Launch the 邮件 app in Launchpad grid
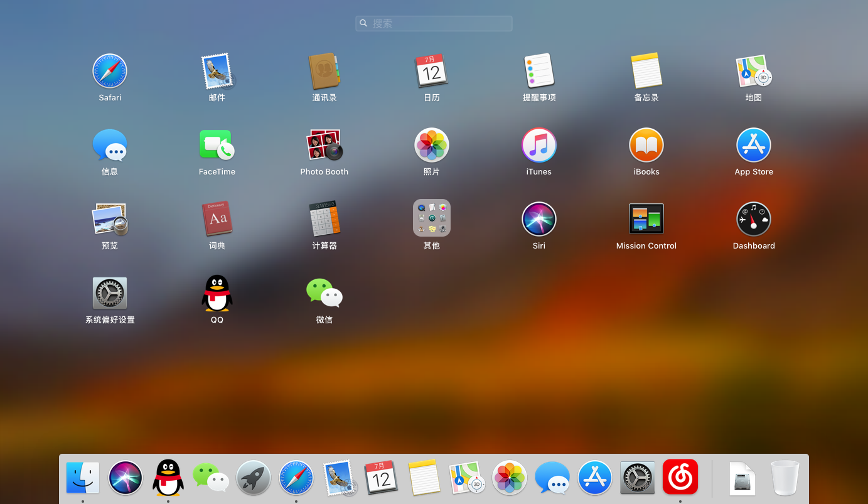The width and height of the screenshot is (868, 504). click(x=217, y=71)
